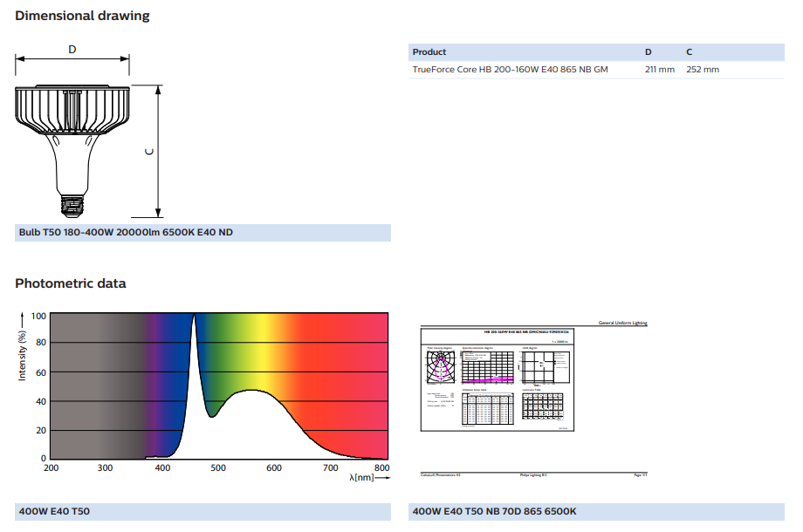Click 'TrueForce Core HB 200-160W E40 865 NB GM' cell
The width and height of the screenshot is (803, 532).
(510, 70)
